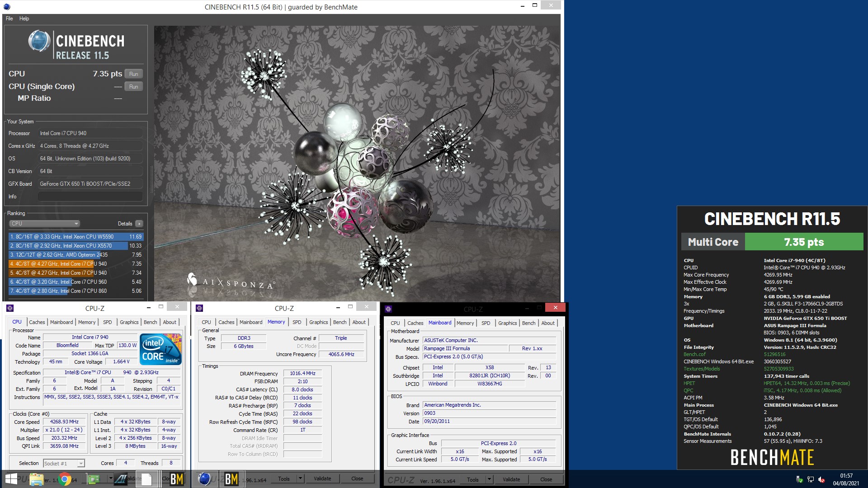Select ranking row 'Intel Core i7 CPU 960'
This screenshot has width=868, height=488.
click(x=76, y=282)
